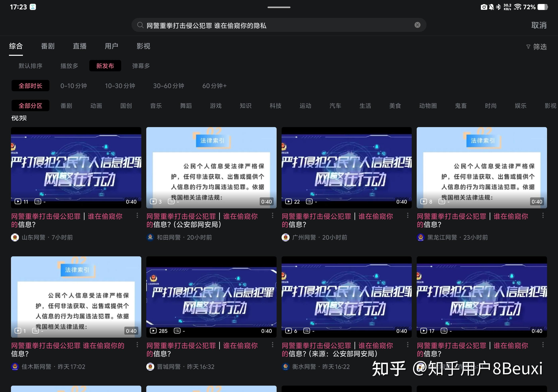Click 和田网警 avatar icon
Image resolution: width=558 pixels, height=392 pixels.
pos(150,237)
